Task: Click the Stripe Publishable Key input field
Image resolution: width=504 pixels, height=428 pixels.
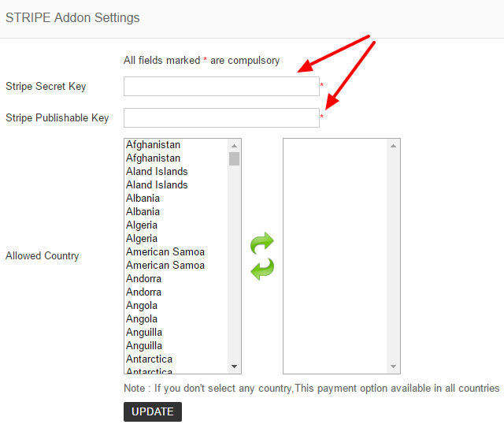Action: click(x=221, y=117)
